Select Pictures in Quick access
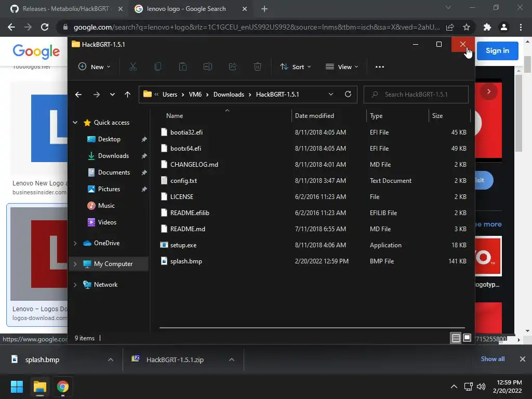The width and height of the screenshot is (532, 399). point(109,189)
